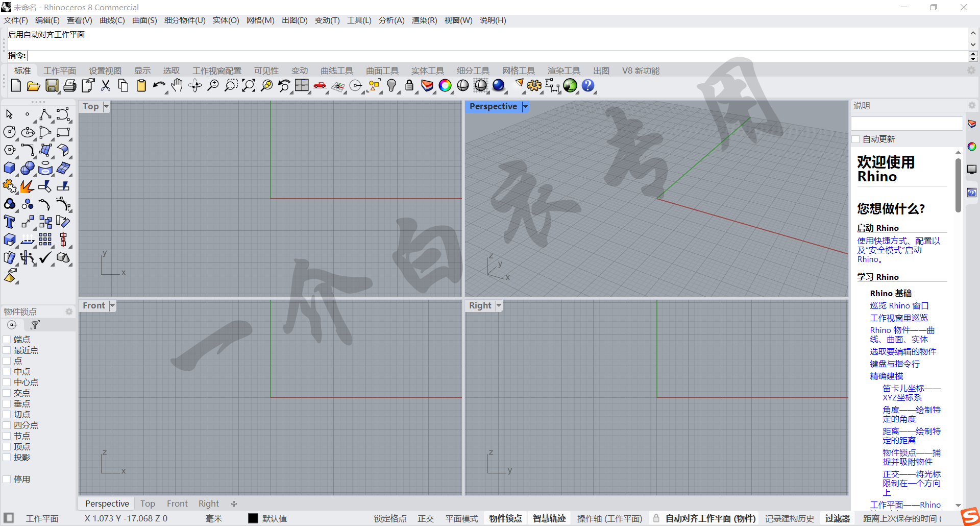
Task: Click the Print icon in the toolbar
Action: pyautogui.click(x=70, y=86)
